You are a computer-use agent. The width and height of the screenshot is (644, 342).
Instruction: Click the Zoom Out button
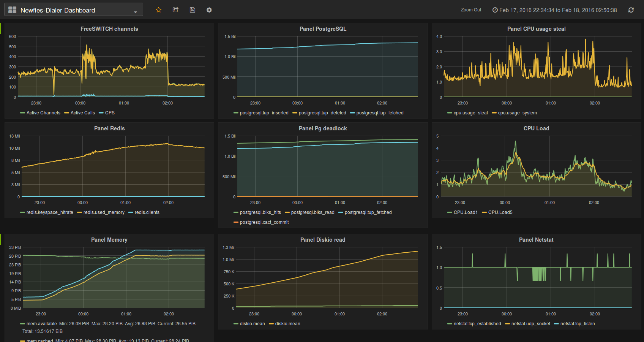471,10
